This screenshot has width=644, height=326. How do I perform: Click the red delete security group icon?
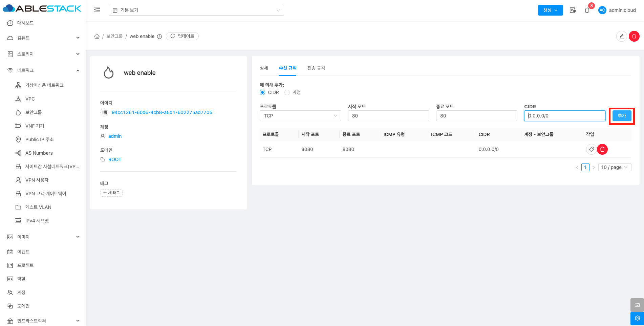(x=634, y=36)
